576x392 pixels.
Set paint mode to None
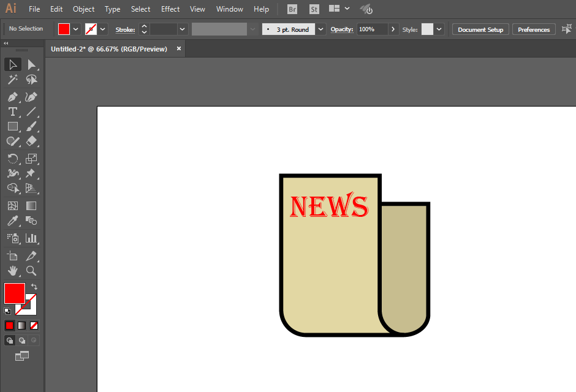pyautogui.click(x=34, y=326)
